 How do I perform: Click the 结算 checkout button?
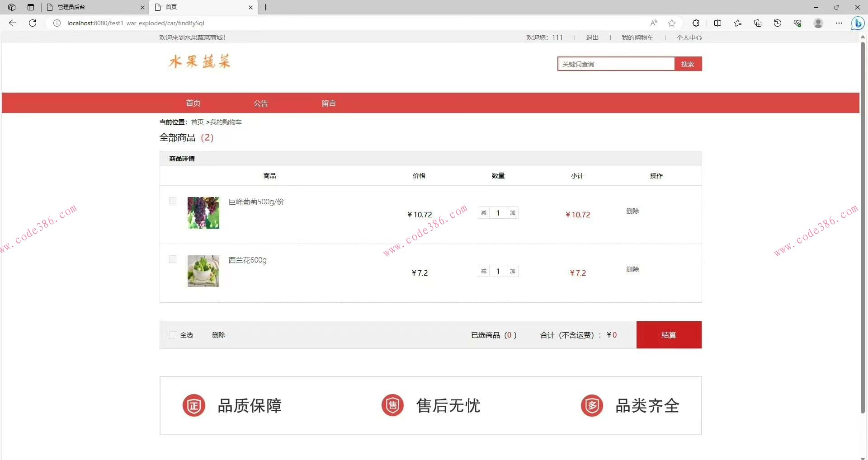tap(669, 335)
